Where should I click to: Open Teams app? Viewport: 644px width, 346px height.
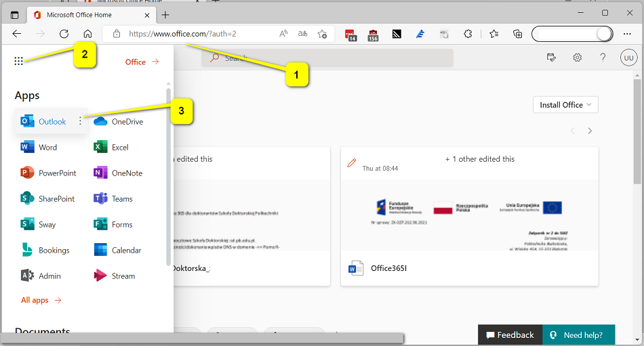click(x=113, y=198)
